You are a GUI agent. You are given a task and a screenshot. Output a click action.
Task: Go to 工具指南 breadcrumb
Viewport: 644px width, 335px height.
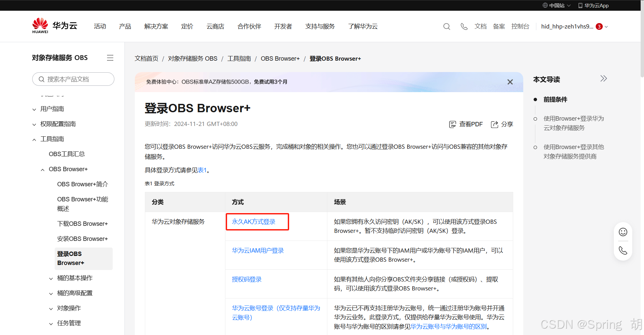[239, 59]
